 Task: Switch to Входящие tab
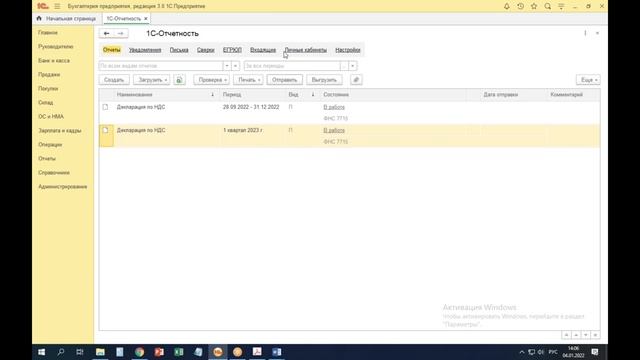[x=263, y=50]
